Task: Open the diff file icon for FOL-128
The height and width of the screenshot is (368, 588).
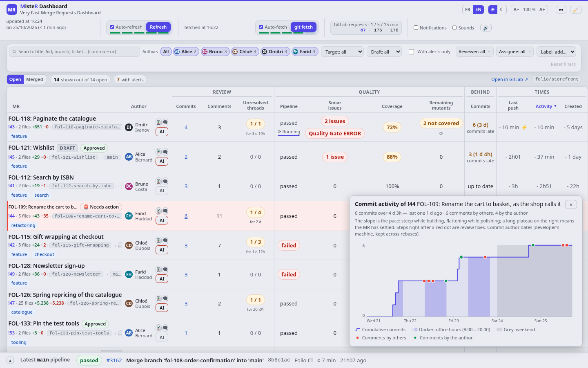Action: point(158,269)
